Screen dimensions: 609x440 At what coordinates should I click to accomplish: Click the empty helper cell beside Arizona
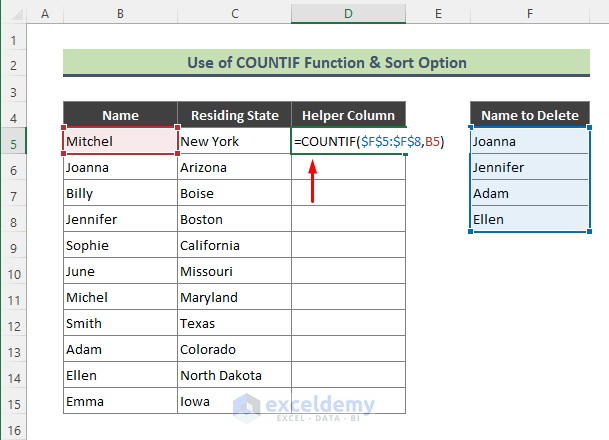click(x=348, y=168)
